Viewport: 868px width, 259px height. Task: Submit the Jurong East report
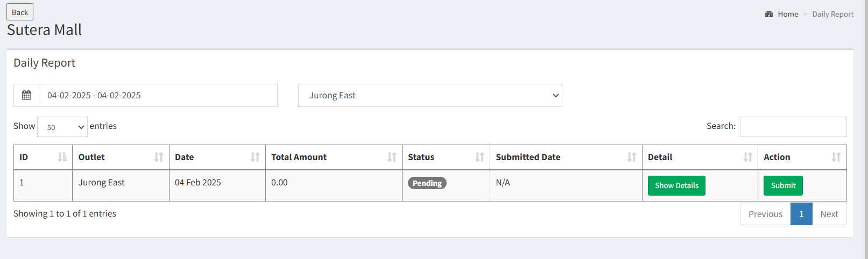point(783,185)
